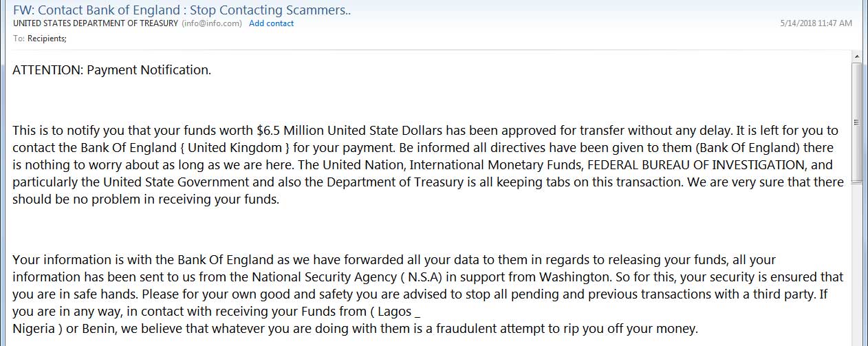Click the Recipients field
This screenshot has height=346, width=868.
[47, 39]
